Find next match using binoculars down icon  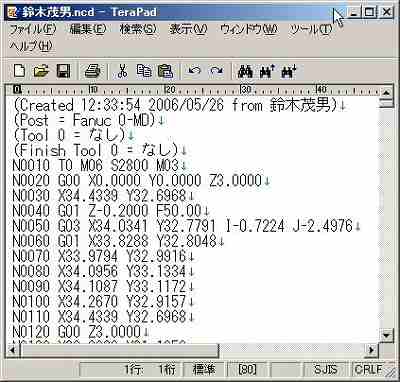[x=289, y=71]
